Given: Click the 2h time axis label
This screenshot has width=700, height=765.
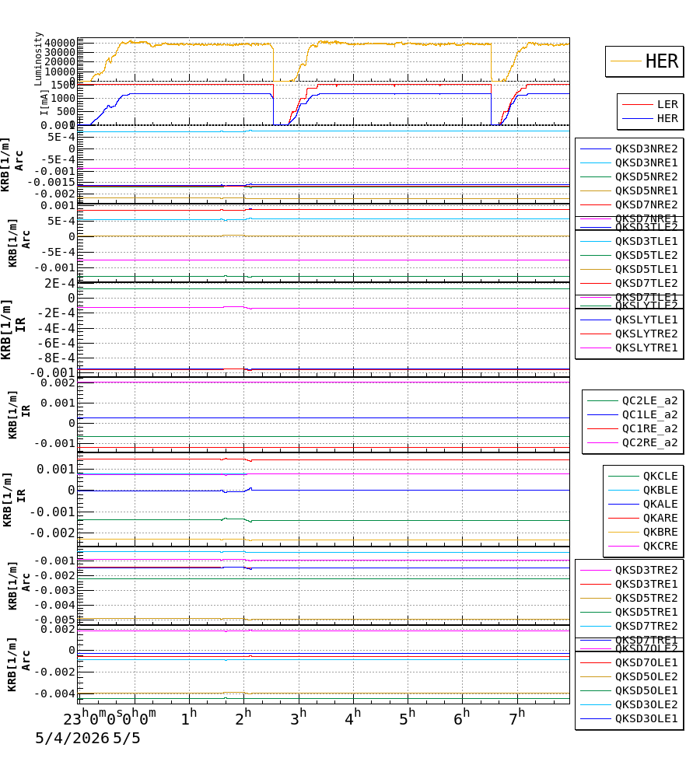Looking at the screenshot, I should [243, 717].
